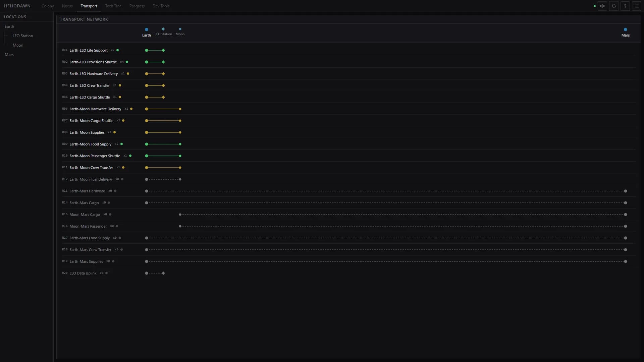
Task: Click Moon origin node of Moon-Mars Cargo route
Action: 180,215
